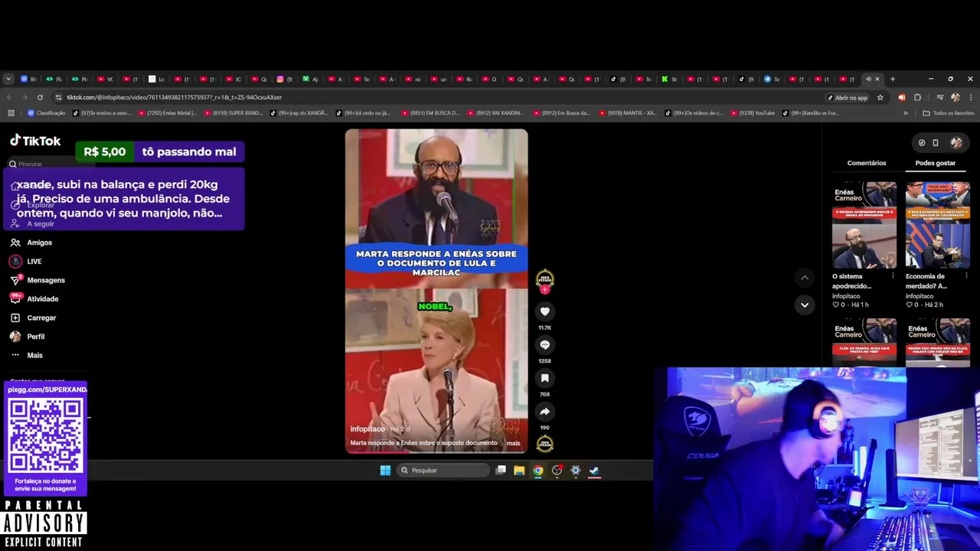Screen dimensions: 980x551
Task: Open the profile avatar at top right
Action: (x=956, y=142)
